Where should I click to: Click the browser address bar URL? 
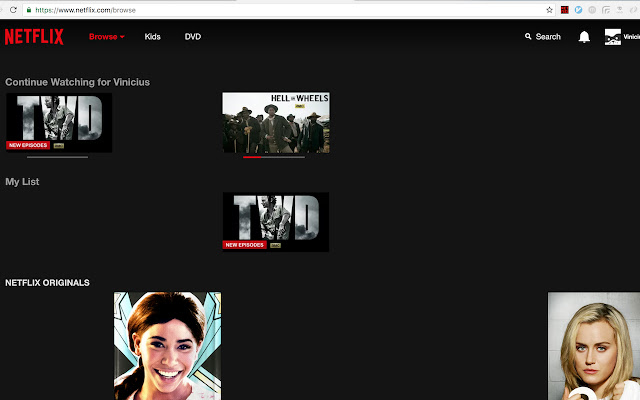coord(85,10)
